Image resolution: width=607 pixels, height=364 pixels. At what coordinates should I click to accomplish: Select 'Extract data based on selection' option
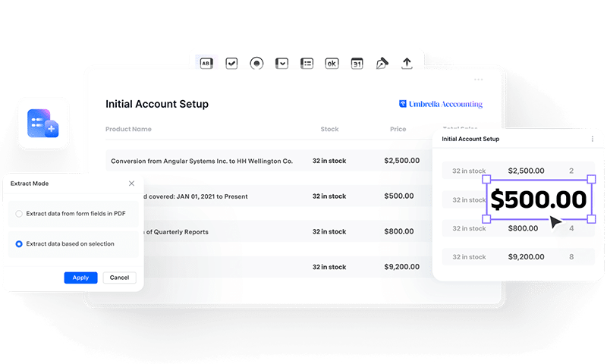19,244
